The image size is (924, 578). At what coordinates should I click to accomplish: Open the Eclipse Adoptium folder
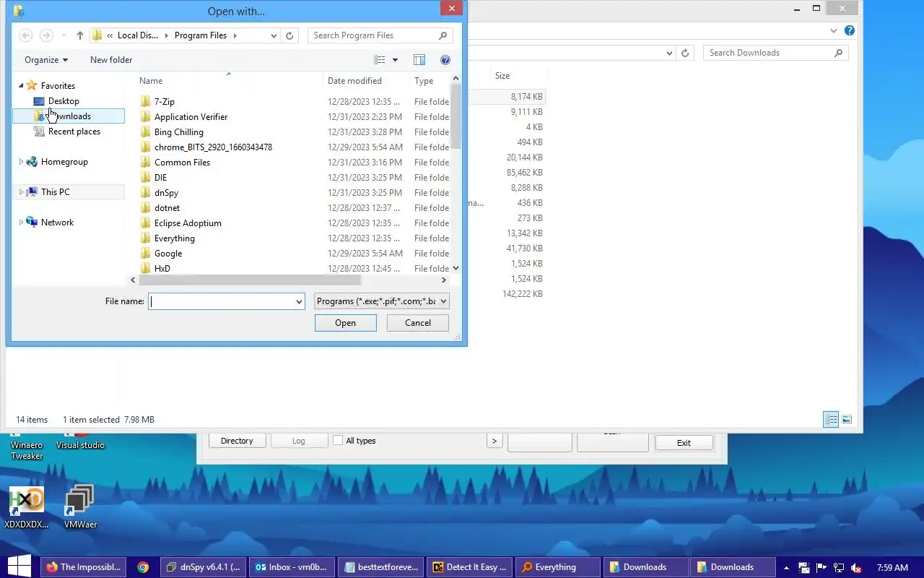(188, 223)
